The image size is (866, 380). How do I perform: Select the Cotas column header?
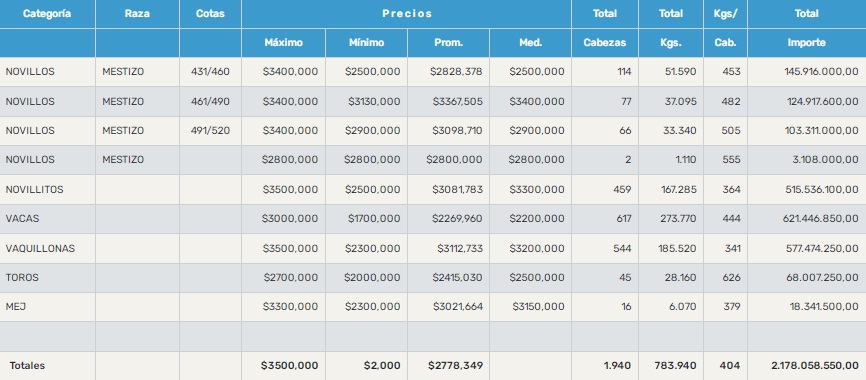pos(210,14)
